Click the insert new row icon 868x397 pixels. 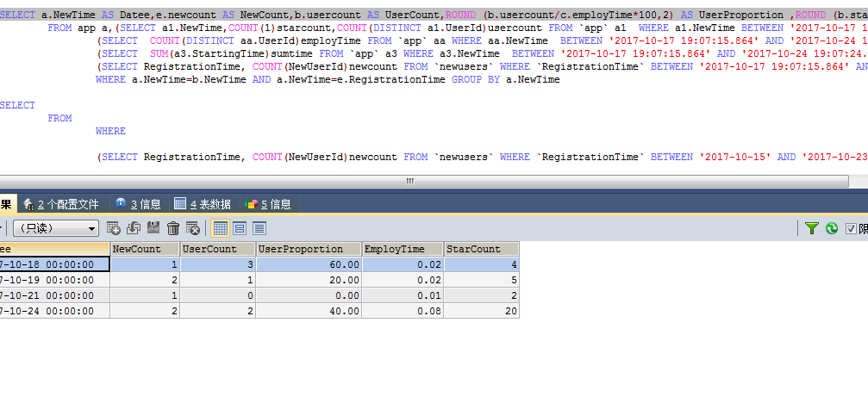click(x=114, y=228)
